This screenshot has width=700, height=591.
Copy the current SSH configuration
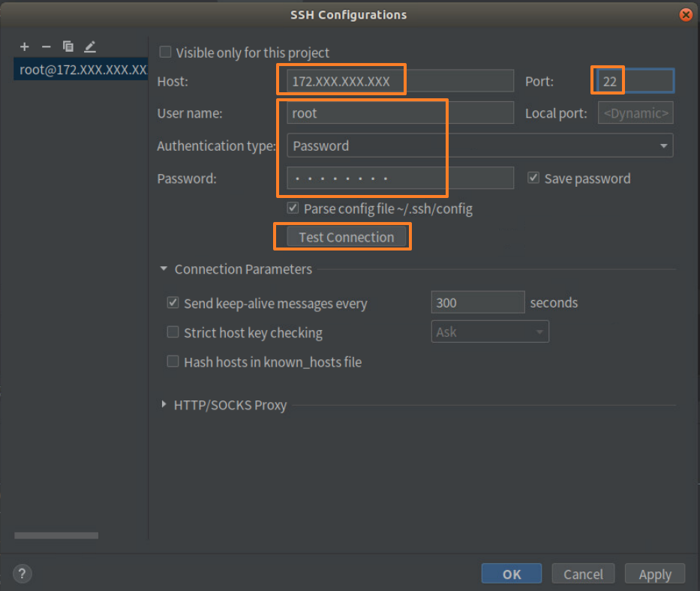68,46
